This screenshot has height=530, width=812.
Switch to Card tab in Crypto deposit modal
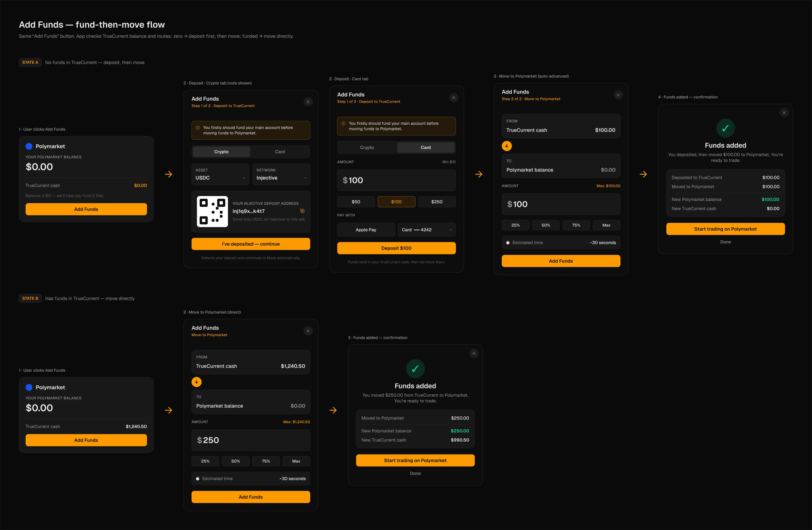click(280, 152)
